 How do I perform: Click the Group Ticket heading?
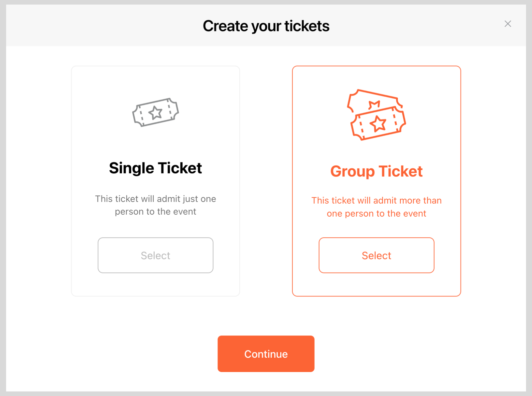pos(376,171)
